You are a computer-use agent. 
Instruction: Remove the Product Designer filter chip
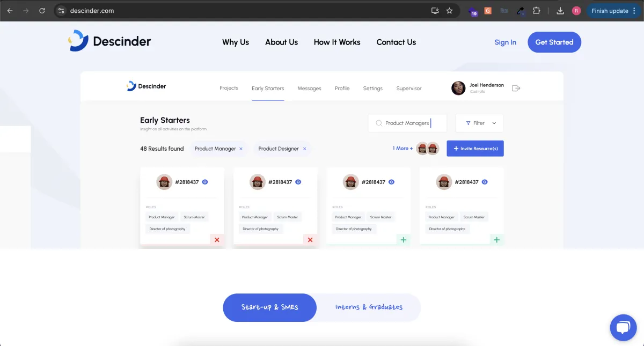tap(304, 149)
